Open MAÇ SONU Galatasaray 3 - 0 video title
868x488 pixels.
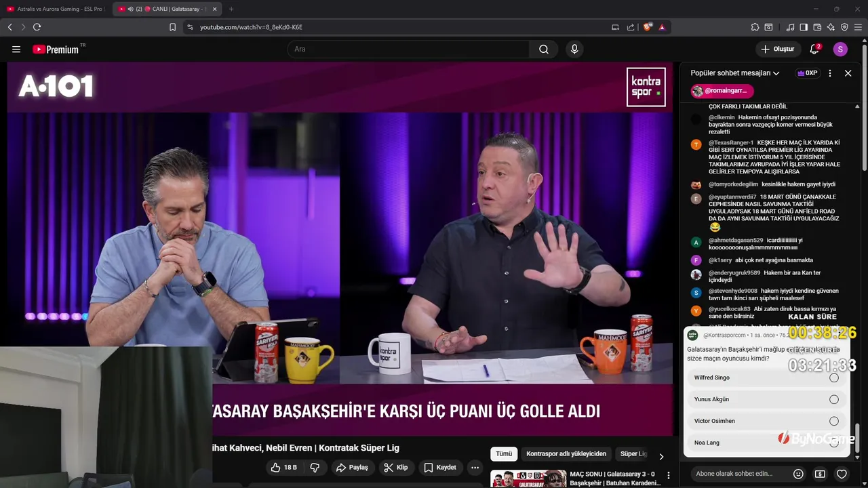coord(615,479)
